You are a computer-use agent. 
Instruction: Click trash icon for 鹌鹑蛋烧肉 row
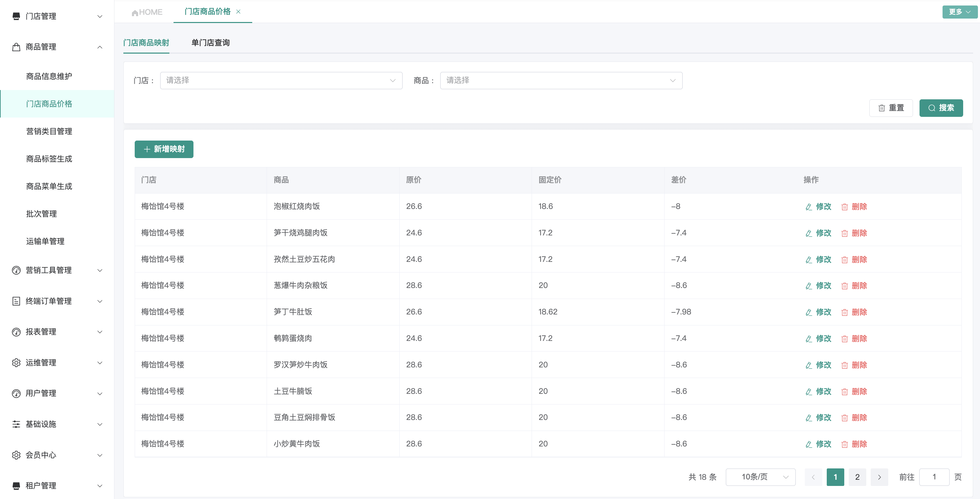pyautogui.click(x=845, y=339)
